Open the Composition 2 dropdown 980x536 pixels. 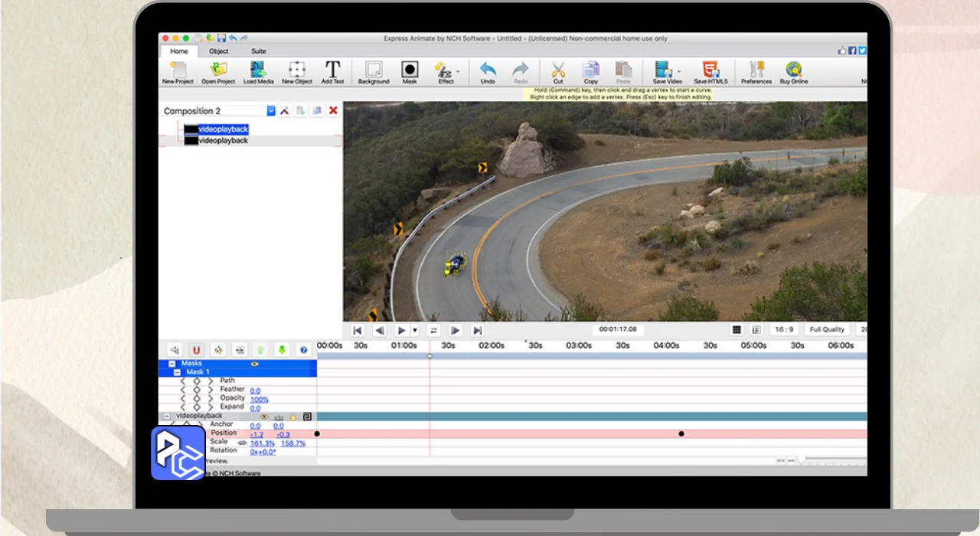tap(271, 111)
